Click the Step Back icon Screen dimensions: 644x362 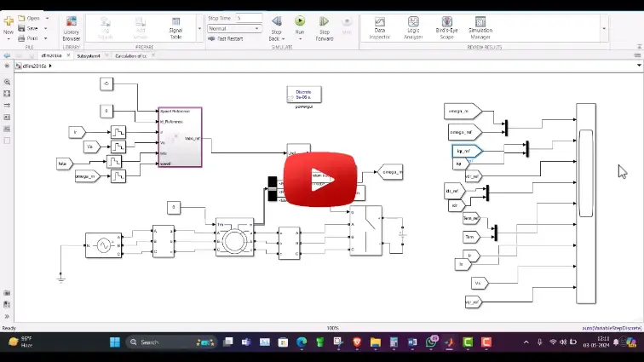point(276,26)
